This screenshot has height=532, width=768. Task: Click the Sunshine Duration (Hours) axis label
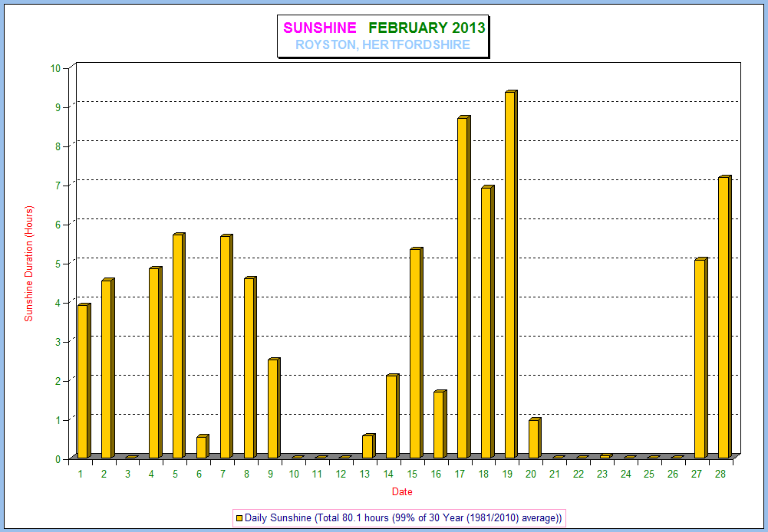pyautogui.click(x=29, y=264)
